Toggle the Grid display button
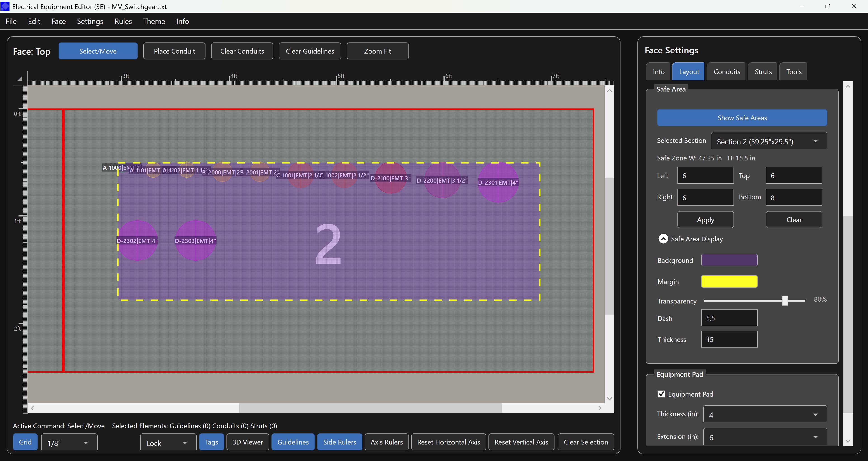868x461 pixels. 25,442
